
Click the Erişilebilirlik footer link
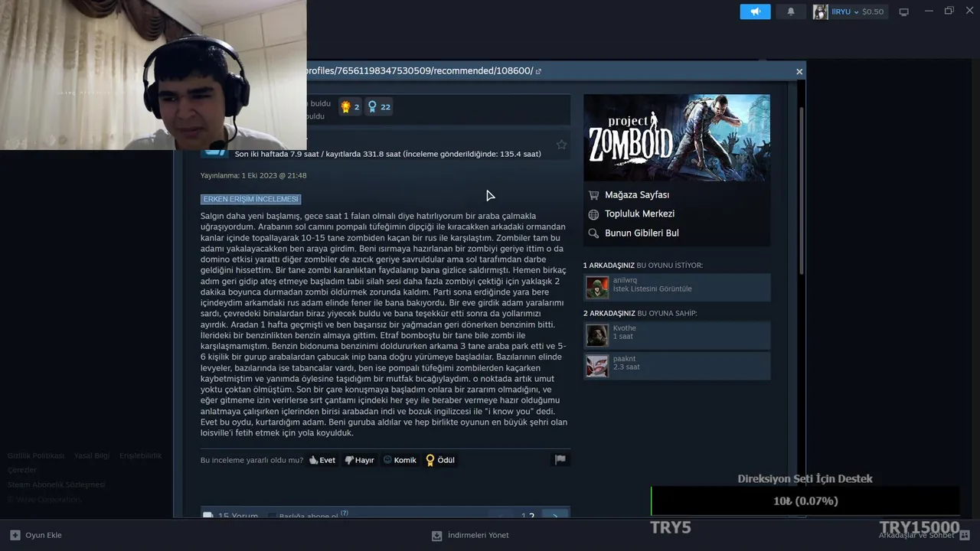pyautogui.click(x=141, y=455)
